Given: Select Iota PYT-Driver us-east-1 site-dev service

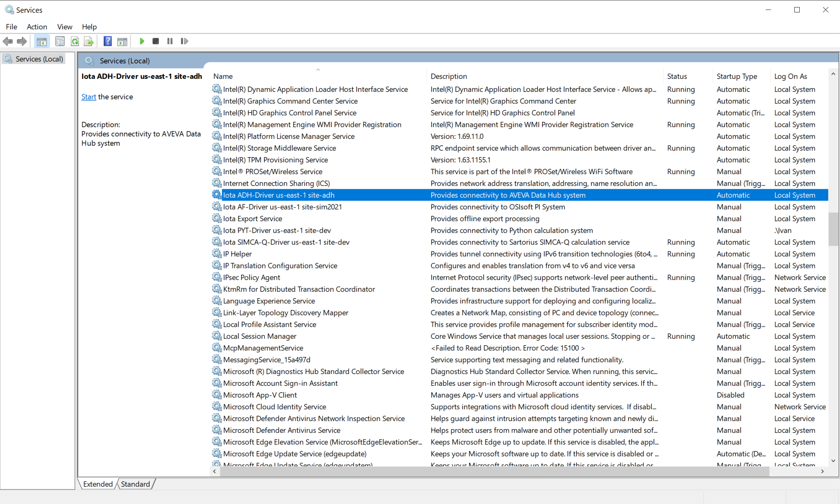Looking at the screenshot, I should pyautogui.click(x=519, y=230).
